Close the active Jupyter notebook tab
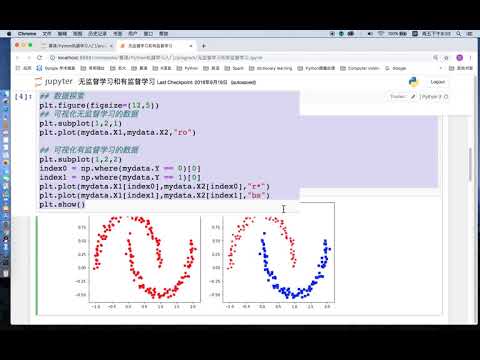The width and height of the screenshot is (480, 360). [191, 46]
